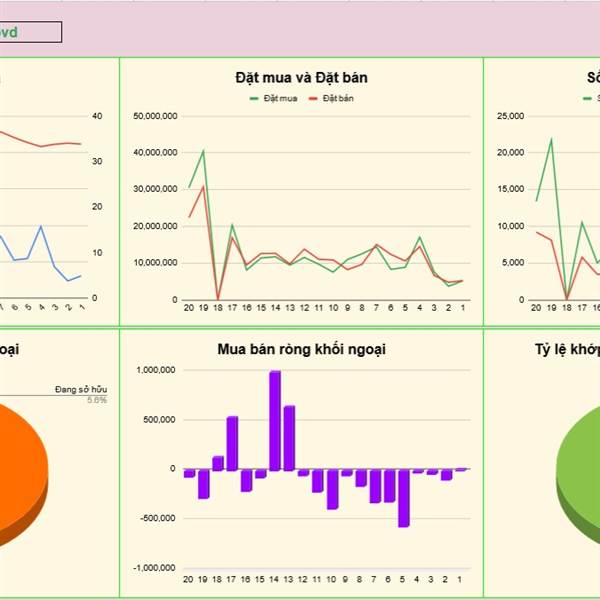Click the 'Đang sở hữu' pie label
The image size is (600, 600).
coord(81,390)
